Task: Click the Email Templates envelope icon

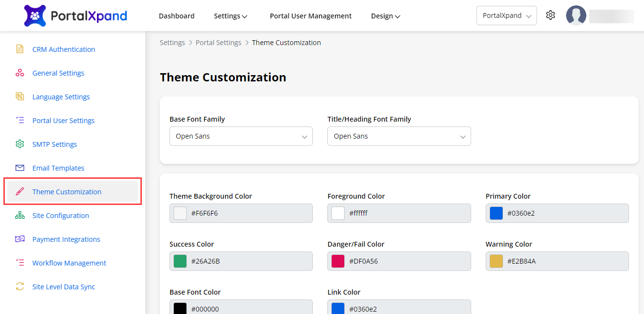Action: [x=20, y=168]
